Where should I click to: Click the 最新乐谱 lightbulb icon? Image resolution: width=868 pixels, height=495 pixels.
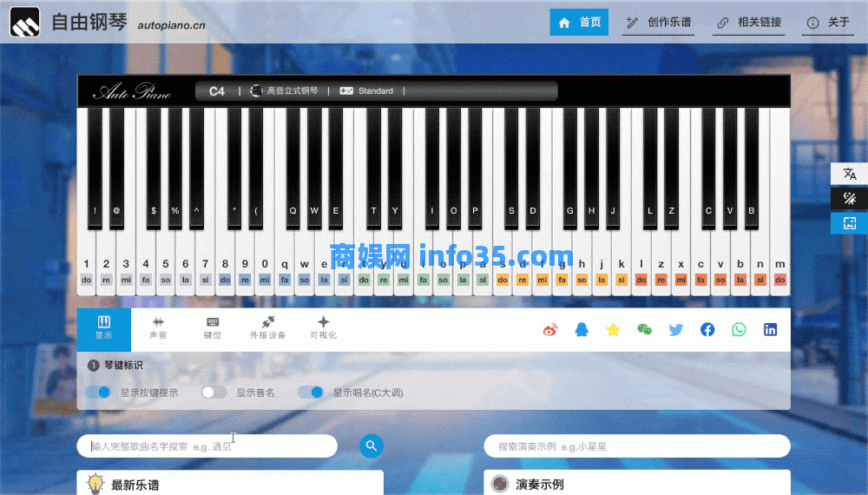95,484
